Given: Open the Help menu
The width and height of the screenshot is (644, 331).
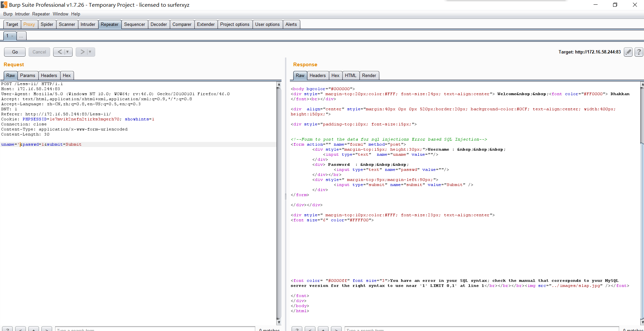Looking at the screenshot, I should (x=76, y=14).
